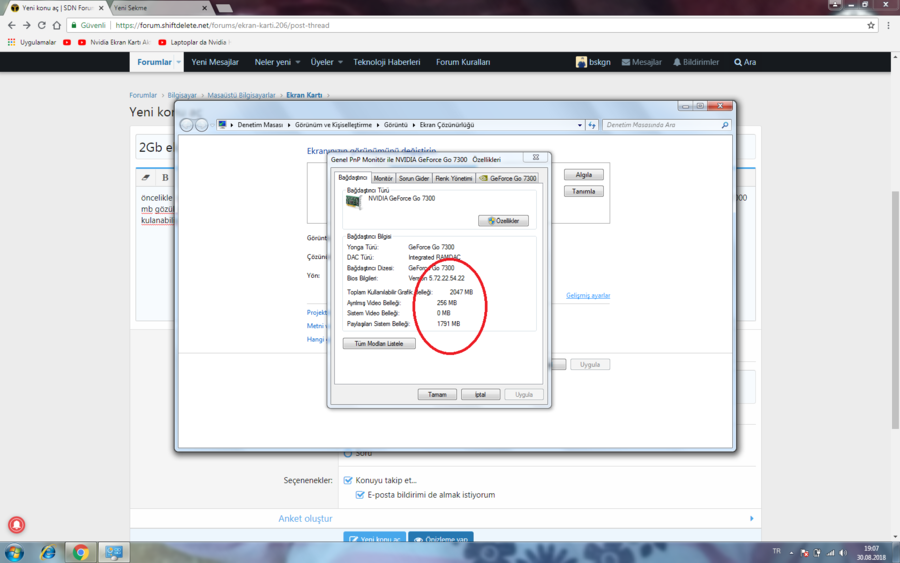Click the Algıla button
900x563 pixels.
tap(584, 175)
